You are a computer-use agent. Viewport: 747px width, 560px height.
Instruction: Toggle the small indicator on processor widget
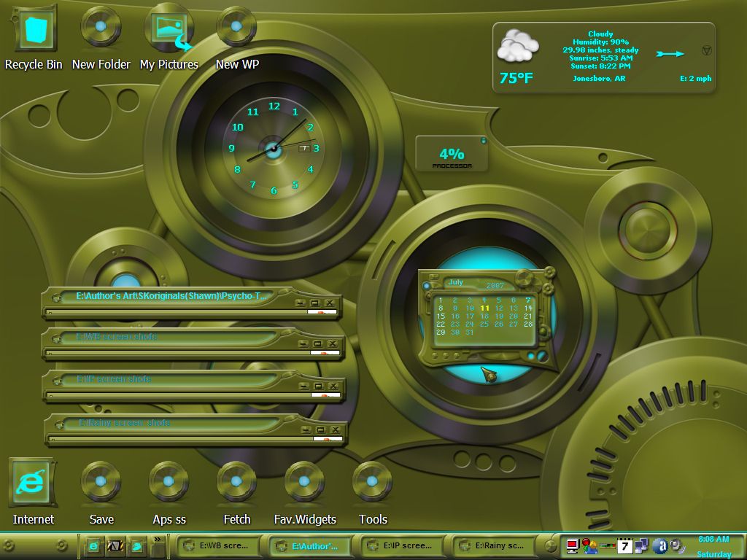click(x=483, y=141)
